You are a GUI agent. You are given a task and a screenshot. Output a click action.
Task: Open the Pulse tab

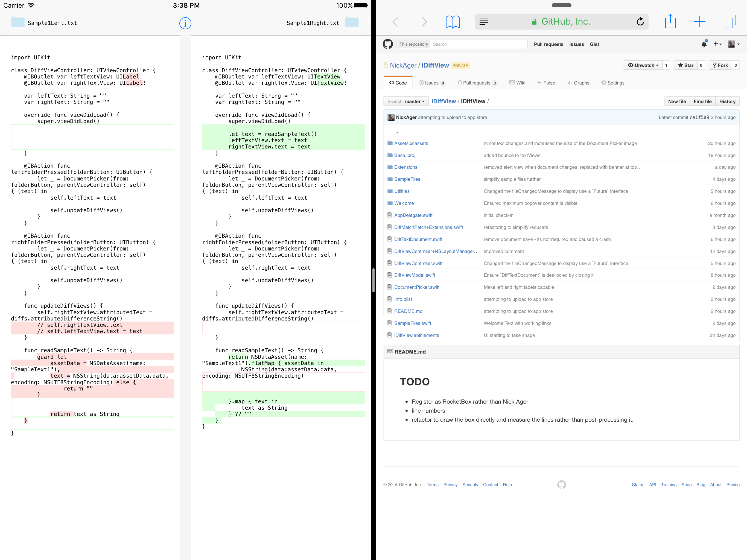tap(546, 83)
